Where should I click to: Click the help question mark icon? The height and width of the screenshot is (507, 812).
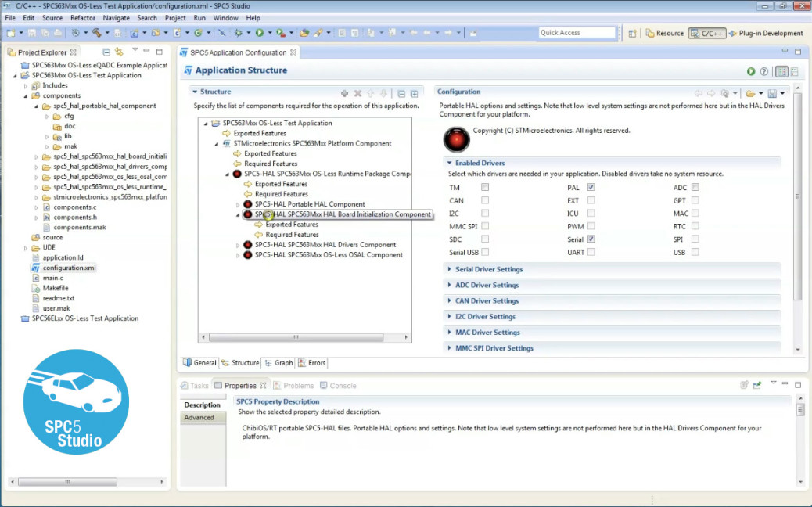763,71
